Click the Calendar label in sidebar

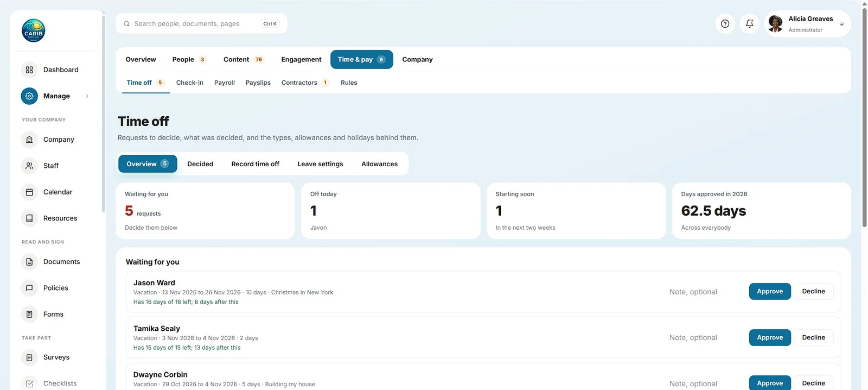coord(58,192)
